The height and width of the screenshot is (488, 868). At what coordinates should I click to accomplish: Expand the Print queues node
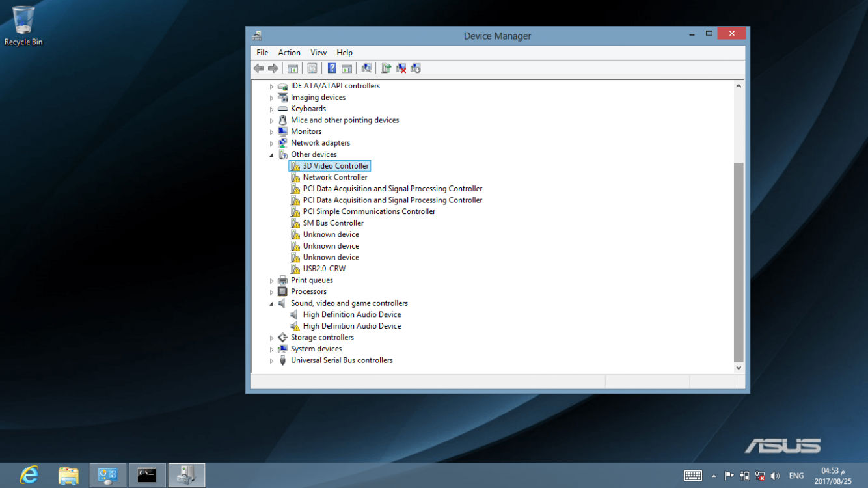click(x=272, y=280)
